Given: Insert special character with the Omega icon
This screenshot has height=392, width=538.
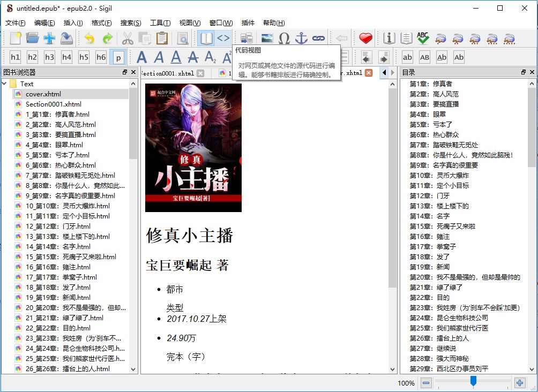Looking at the screenshot, I should tap(284, 39).
